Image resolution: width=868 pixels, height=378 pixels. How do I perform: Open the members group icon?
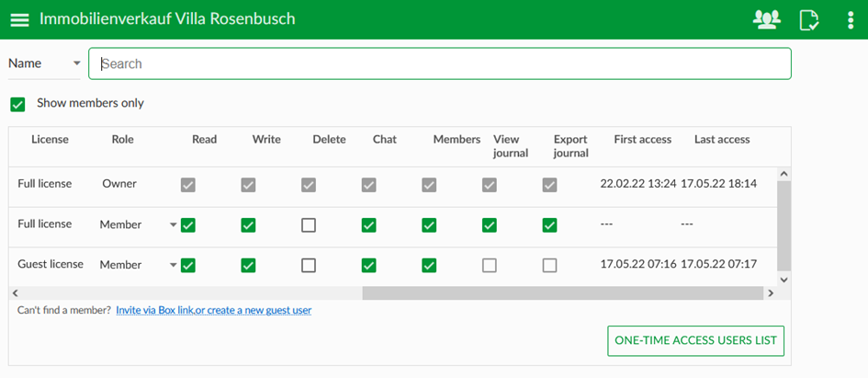(767, 19)
